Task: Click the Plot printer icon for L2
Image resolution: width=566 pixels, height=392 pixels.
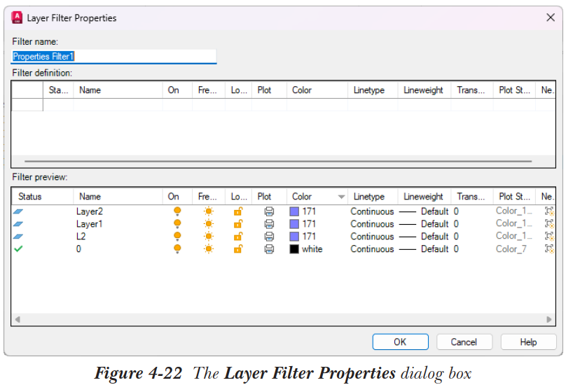Action: click(269, 237)
